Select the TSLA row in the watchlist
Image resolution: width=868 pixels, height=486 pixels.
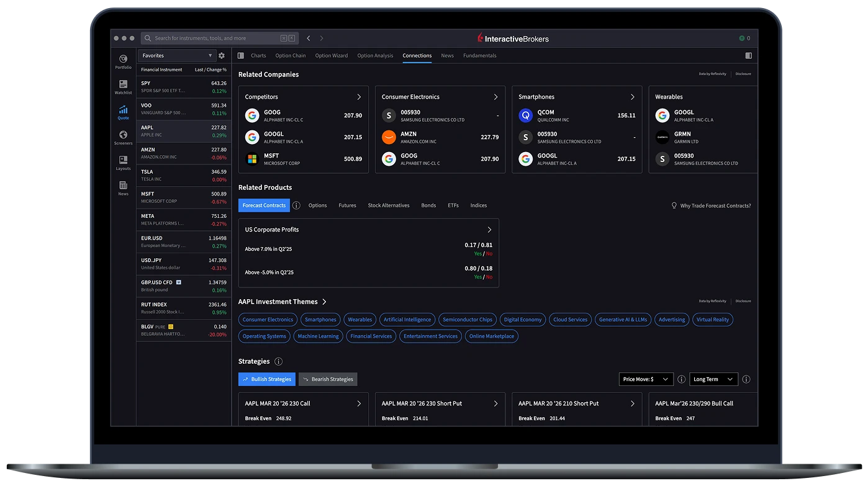(x=184, y=176)
